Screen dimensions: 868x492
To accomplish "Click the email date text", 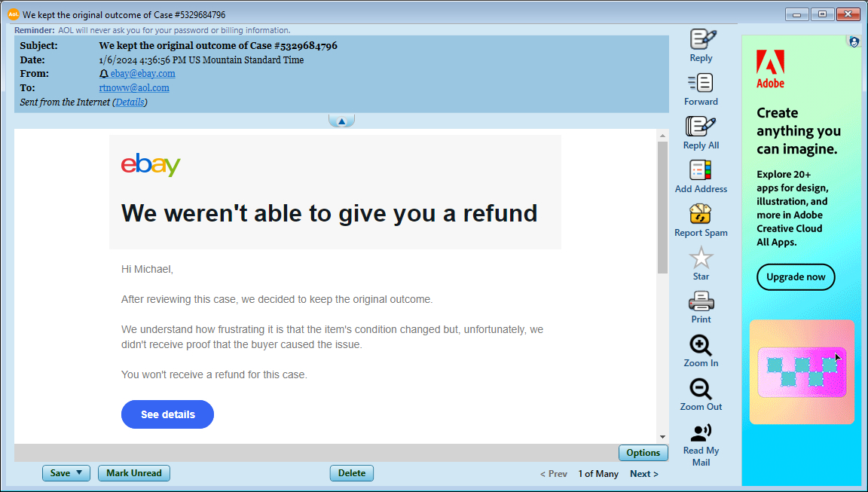I will point(201,60).
